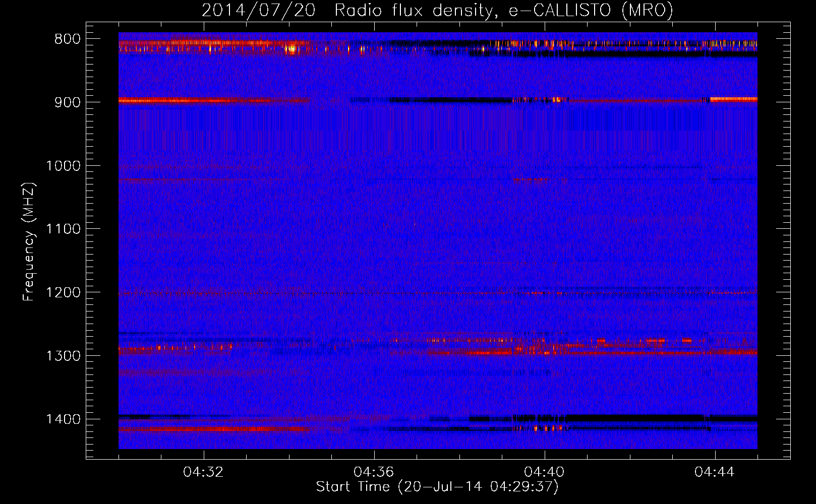Select the 1200 frequency axis label

click(x=63, y=293)
